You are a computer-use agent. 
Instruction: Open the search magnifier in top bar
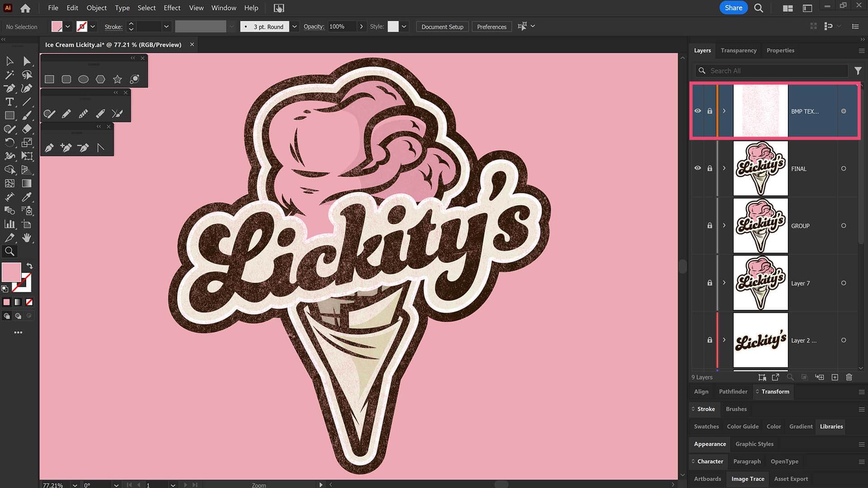pos(759,8)
